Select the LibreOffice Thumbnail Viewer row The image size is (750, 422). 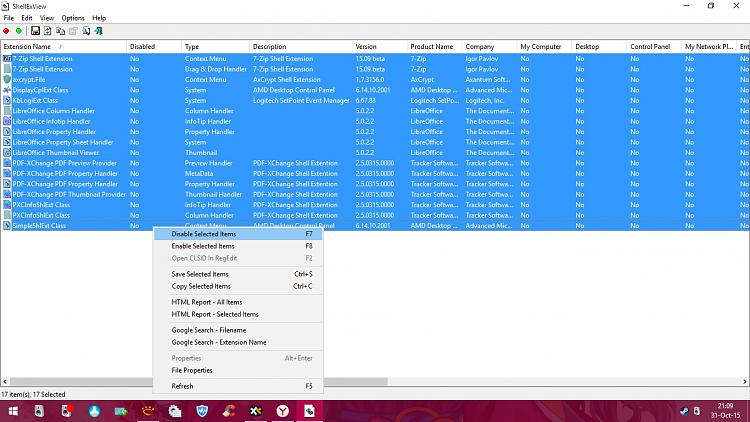click(x=375, y=153)
